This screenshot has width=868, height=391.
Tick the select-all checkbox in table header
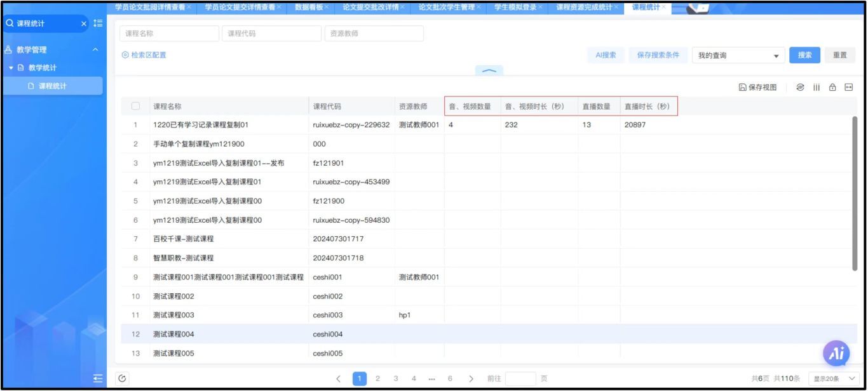[x=135, y=107]
